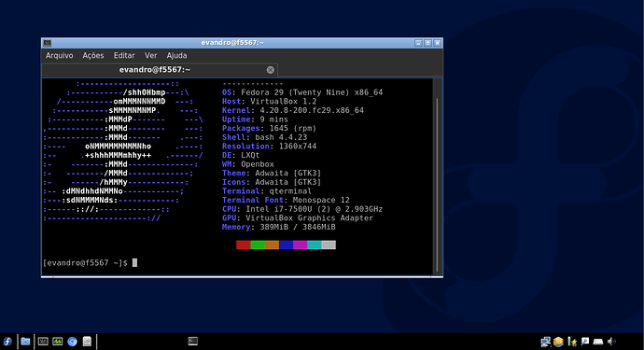Click the cyan color block in neofetch output
The image size is (644, 350).
[315, 245]
